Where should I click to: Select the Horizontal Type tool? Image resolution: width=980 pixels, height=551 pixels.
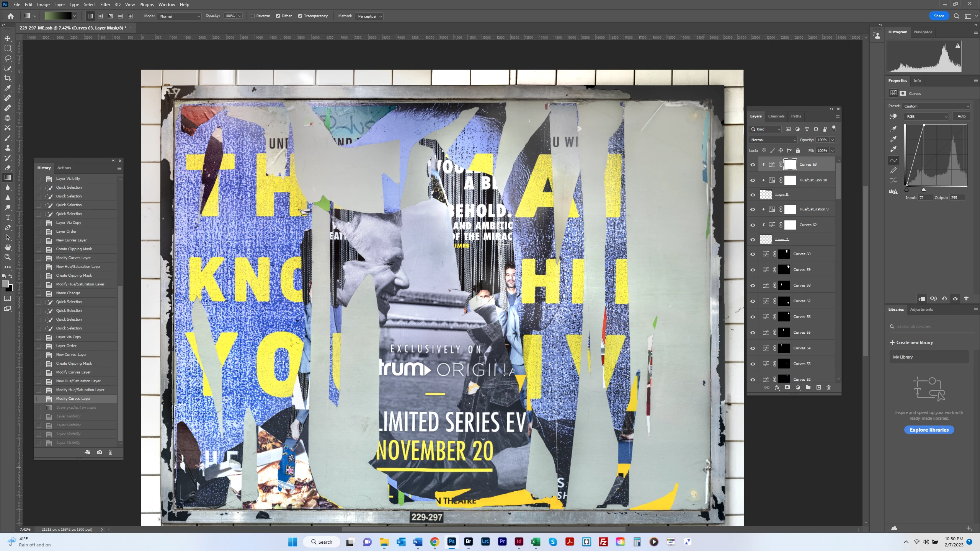click(8, 217)
